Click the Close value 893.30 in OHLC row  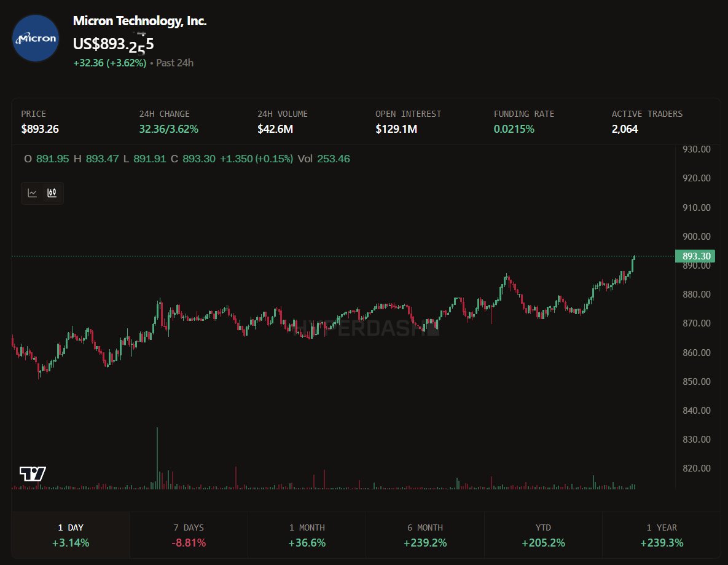198,159
